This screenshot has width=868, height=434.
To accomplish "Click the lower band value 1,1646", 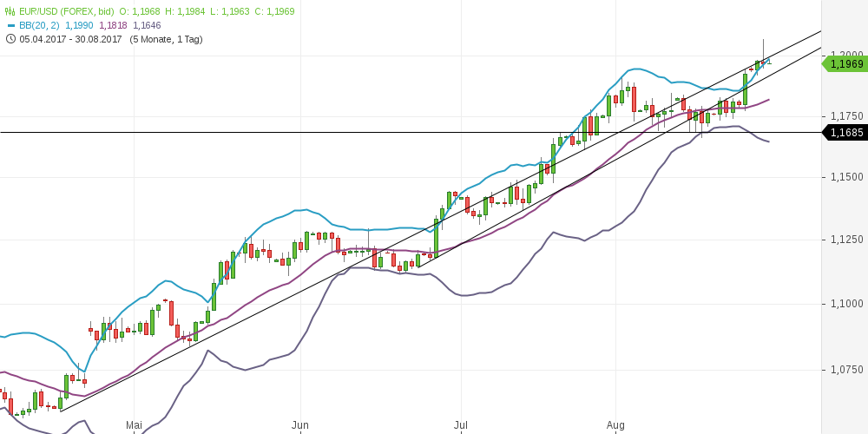I will click(147, 25).
